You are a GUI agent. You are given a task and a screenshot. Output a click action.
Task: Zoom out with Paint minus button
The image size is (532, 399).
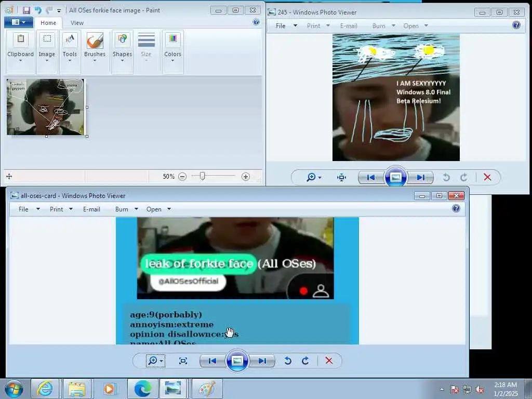(x=182, y=177)
